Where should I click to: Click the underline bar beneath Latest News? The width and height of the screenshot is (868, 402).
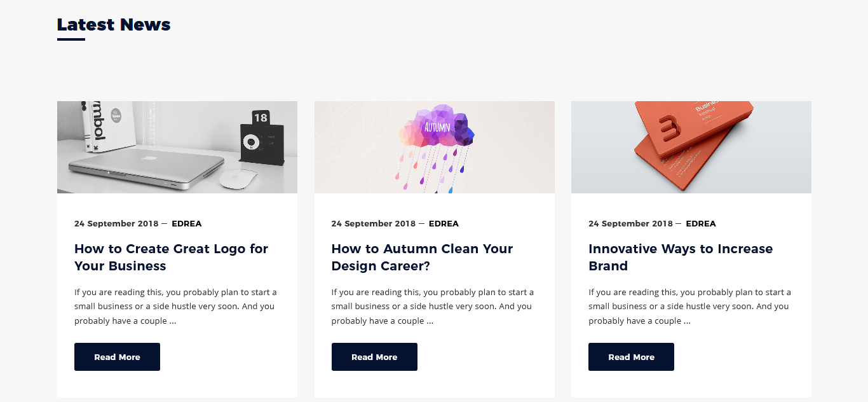coord(71,39)
